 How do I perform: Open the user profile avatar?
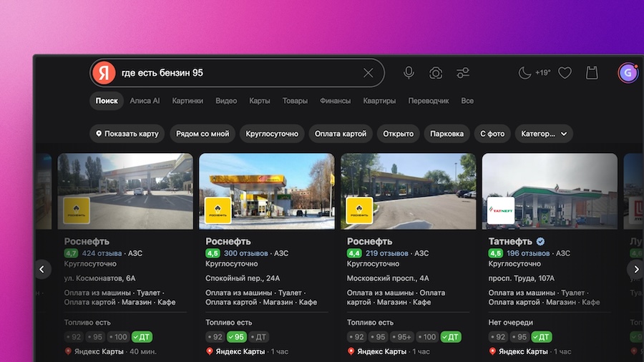[x=628, y=73]
